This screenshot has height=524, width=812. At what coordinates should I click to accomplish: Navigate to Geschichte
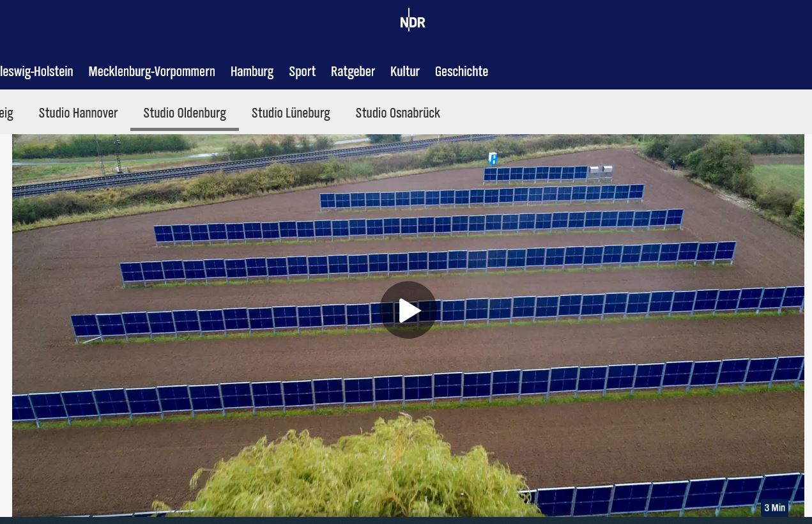tap(461, 72)
